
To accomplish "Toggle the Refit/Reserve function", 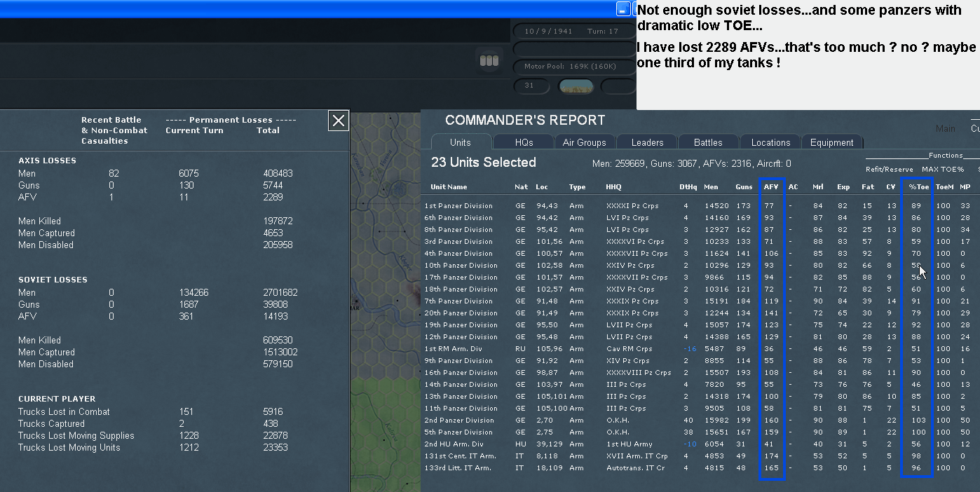I will click(x=890, y=169).
